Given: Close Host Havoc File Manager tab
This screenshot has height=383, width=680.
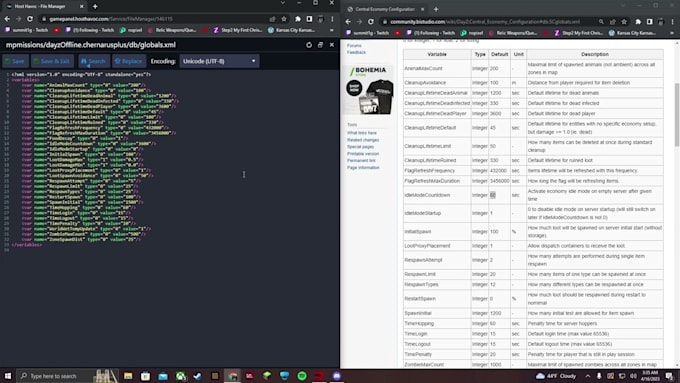Looking at the screenshot, I should point(82,7).
